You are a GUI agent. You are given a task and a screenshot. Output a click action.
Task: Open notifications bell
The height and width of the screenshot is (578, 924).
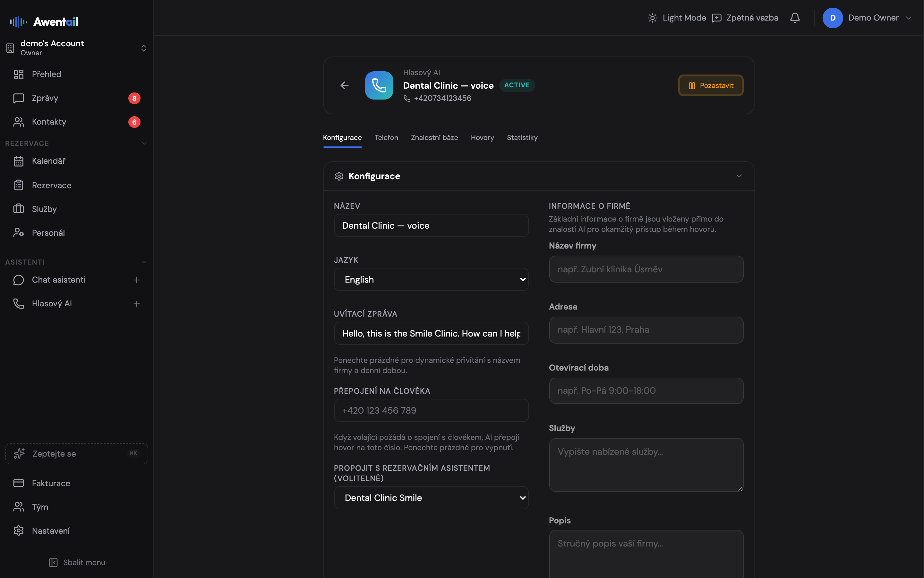(x=795, y=18)
